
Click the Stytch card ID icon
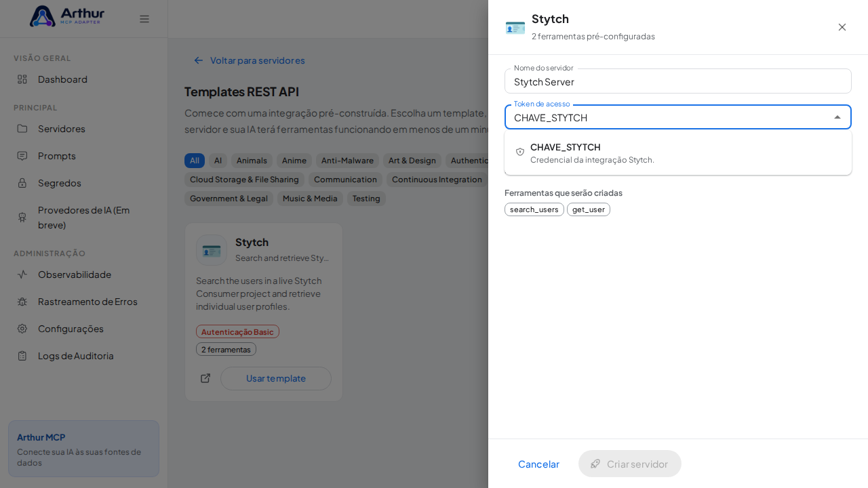tap(212, 250)
